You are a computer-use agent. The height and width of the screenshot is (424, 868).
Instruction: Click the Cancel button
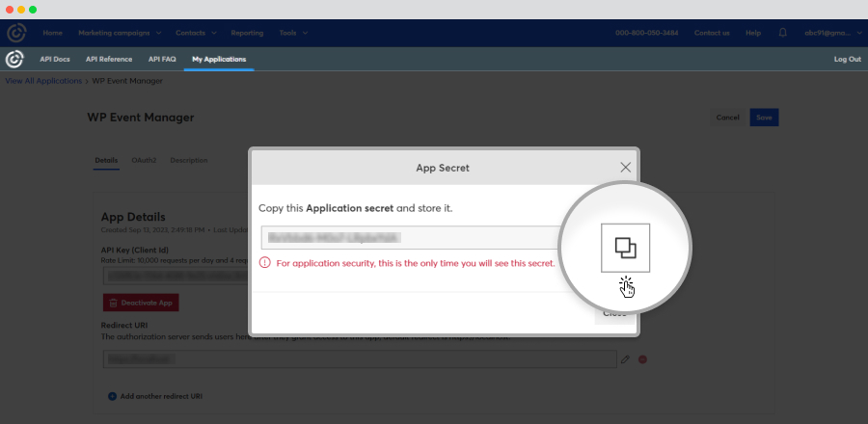727,118
